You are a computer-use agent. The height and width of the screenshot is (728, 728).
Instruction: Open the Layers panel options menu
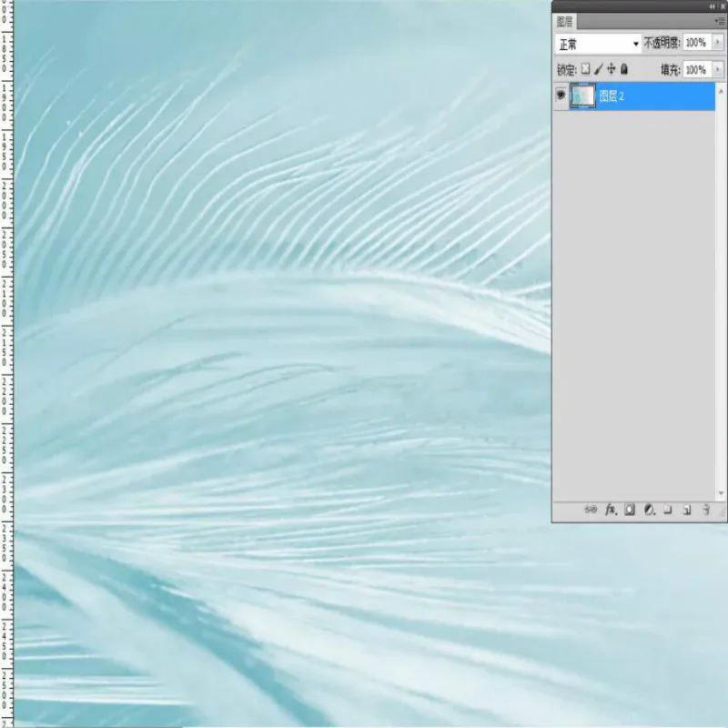pyautogui.click(x=719, y=21)
